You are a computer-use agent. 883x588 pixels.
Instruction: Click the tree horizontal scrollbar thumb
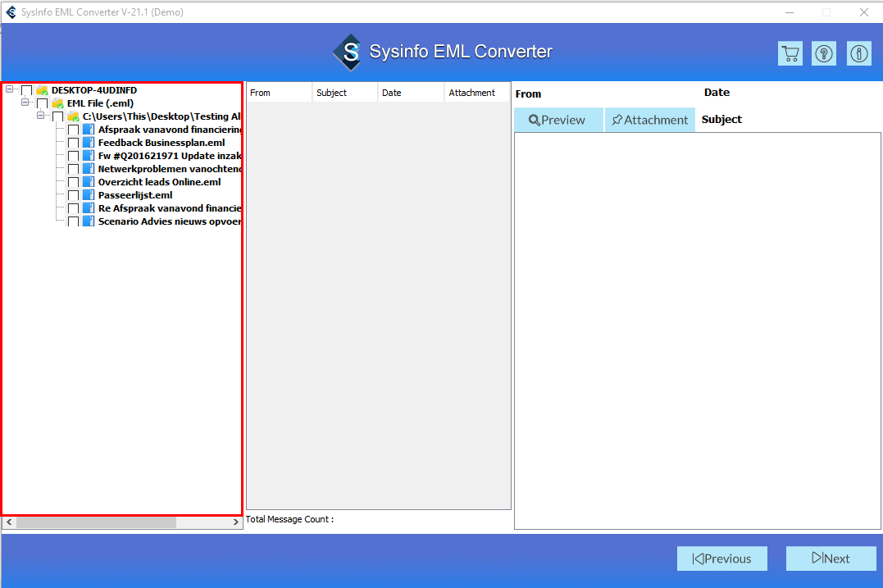coord(96,522)
